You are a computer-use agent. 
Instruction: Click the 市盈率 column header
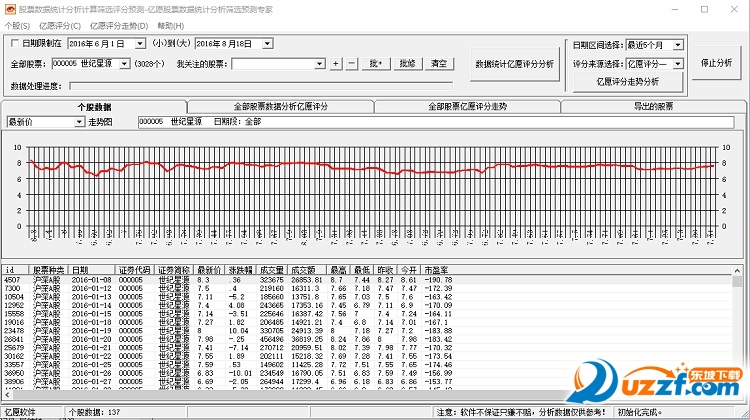pyautogui.click(x=438, y=270)
